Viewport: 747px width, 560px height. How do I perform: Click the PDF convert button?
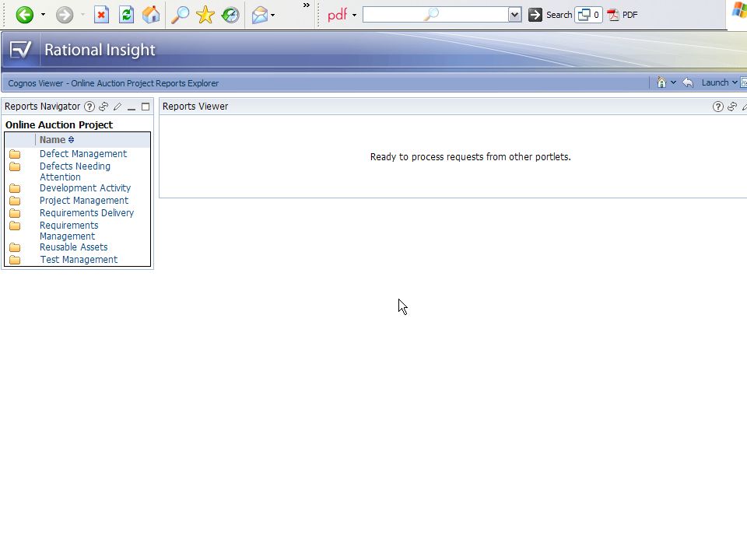point(622,15)
